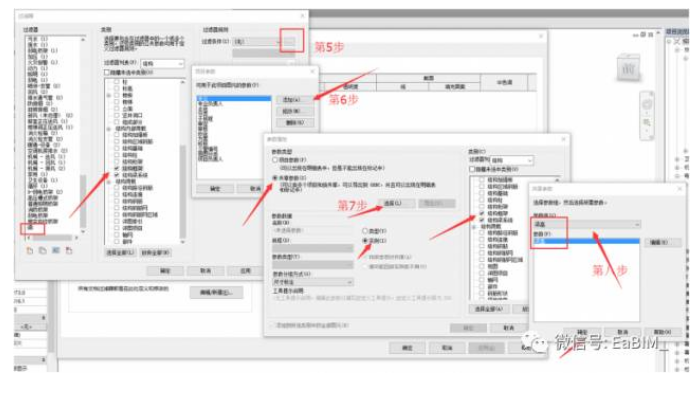Screen dimensions: 697x399
Task: Open the parameter group dropdown in Shared Parameters dialog
Action: [x=587, y=224]
